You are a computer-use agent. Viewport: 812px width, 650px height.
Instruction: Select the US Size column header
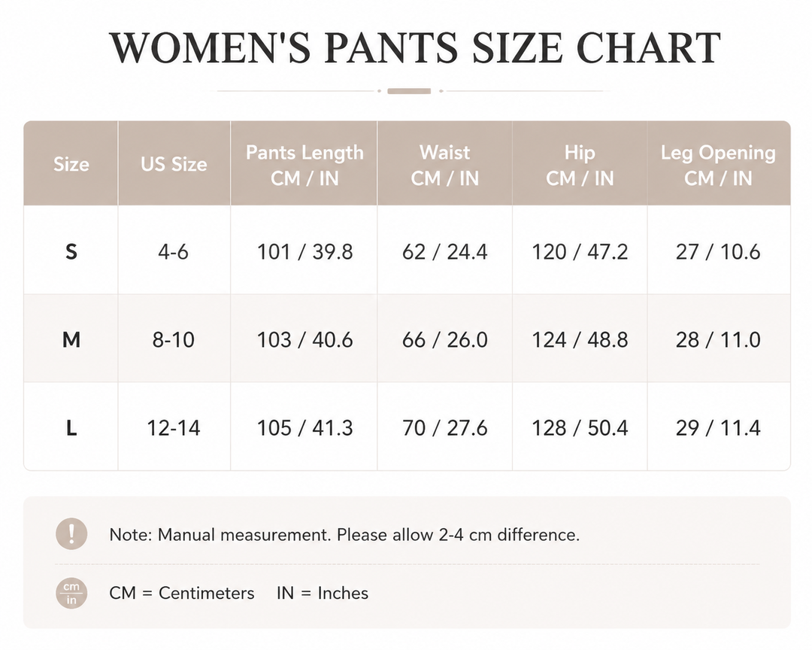[x=174, y=164]
